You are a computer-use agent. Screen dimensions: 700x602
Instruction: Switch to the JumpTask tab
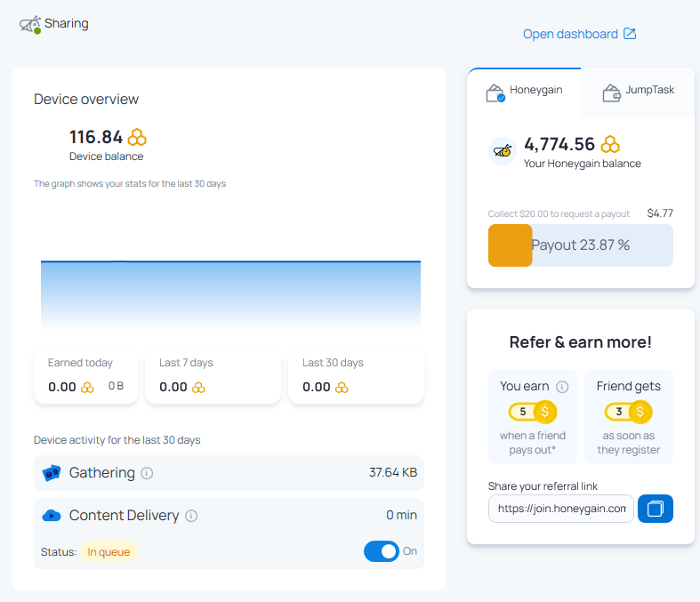(638, 91)
